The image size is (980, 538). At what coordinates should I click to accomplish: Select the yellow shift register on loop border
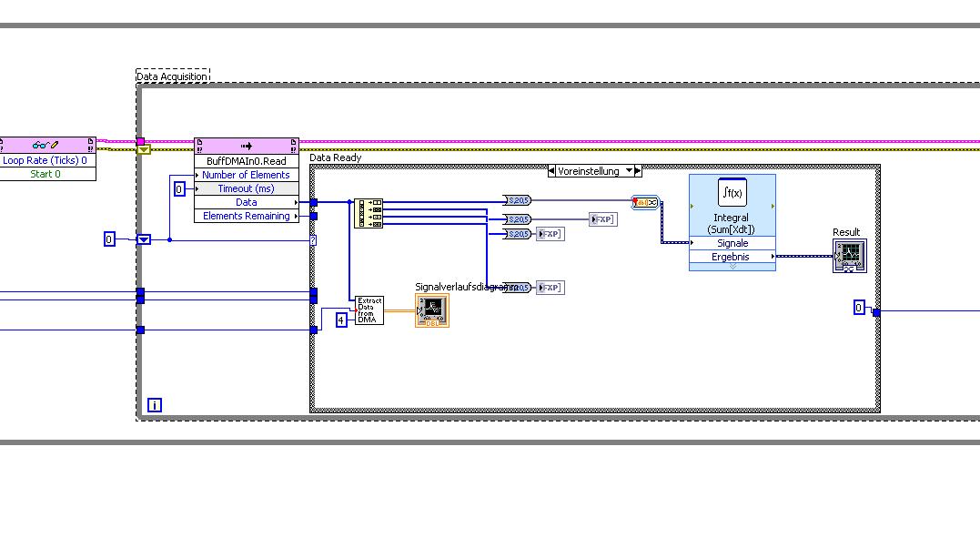coord(144,150)
